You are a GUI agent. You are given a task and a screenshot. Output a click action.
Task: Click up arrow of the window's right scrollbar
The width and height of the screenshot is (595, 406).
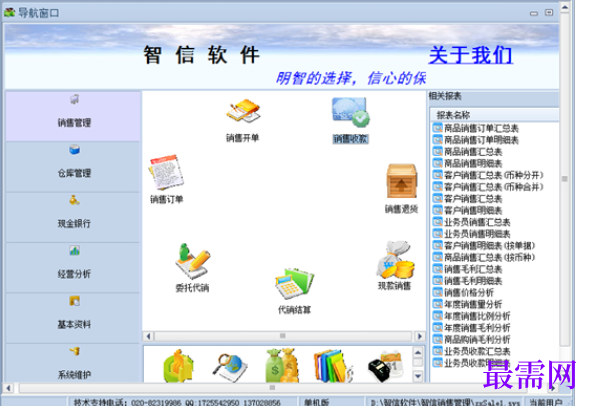[565, 7]
